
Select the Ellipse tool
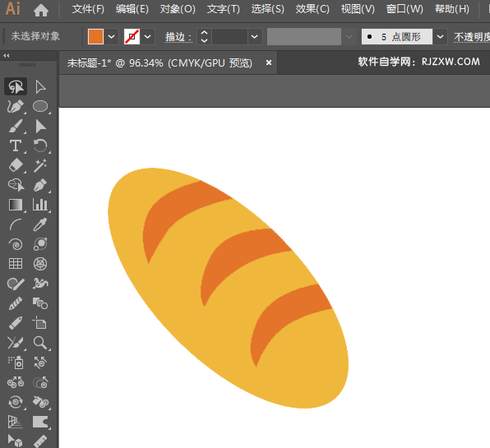coord(40,106)
